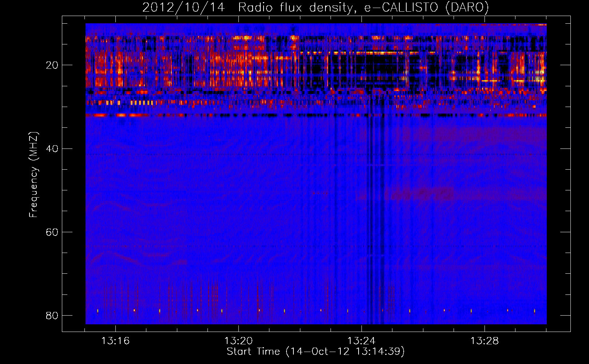The height and width of the screenshot is (364, 589).
Task: Click the y-axis tick label '60'
Action: (52, 232)
